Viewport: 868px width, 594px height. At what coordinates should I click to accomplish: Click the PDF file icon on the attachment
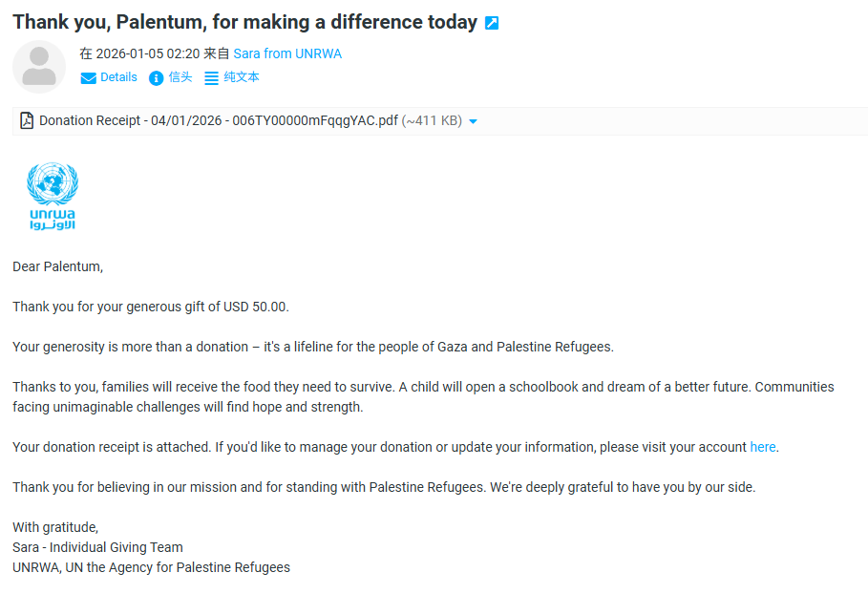pos(27,121)
